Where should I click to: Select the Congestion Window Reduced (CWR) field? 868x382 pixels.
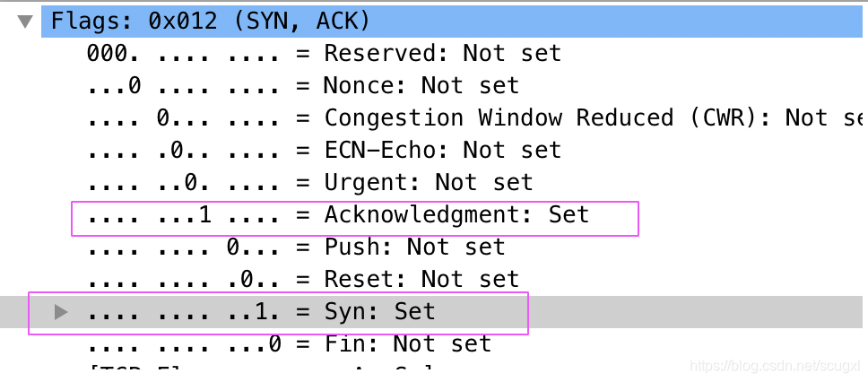click(477, 118)
